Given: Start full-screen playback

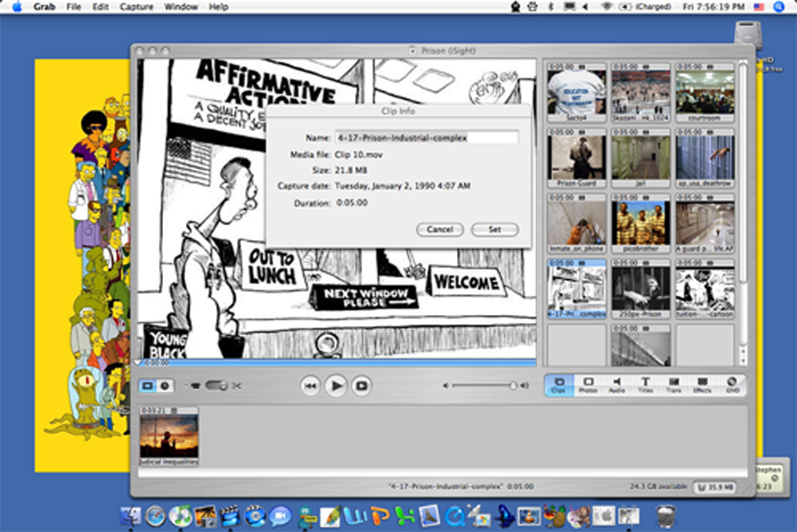Looking at the screenshot, I should coord(361,386).
